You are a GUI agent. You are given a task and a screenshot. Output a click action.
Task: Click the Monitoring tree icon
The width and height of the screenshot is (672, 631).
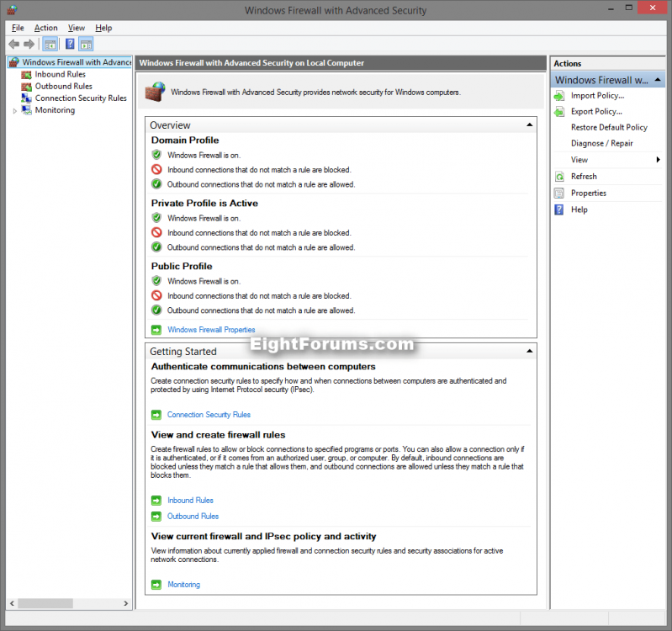tap(27, 110)
